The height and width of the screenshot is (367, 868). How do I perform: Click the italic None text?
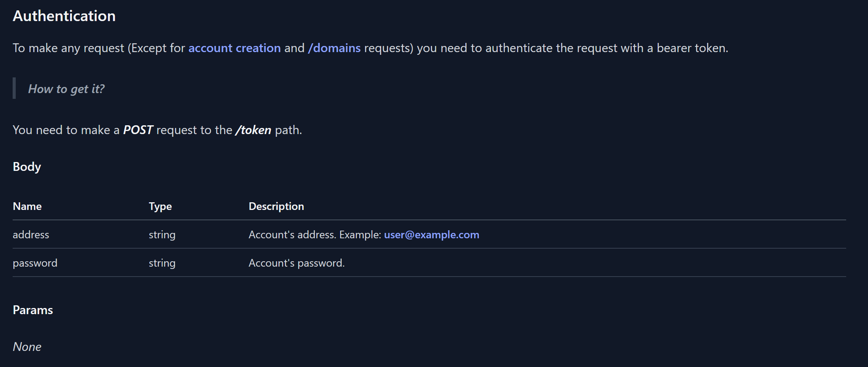[27, 347]
